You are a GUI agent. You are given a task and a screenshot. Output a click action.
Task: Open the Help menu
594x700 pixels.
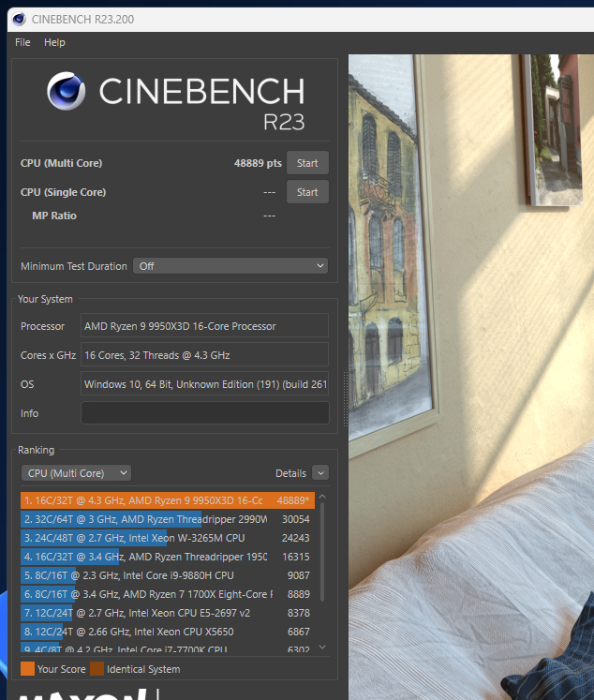click(x=54, y=42)
